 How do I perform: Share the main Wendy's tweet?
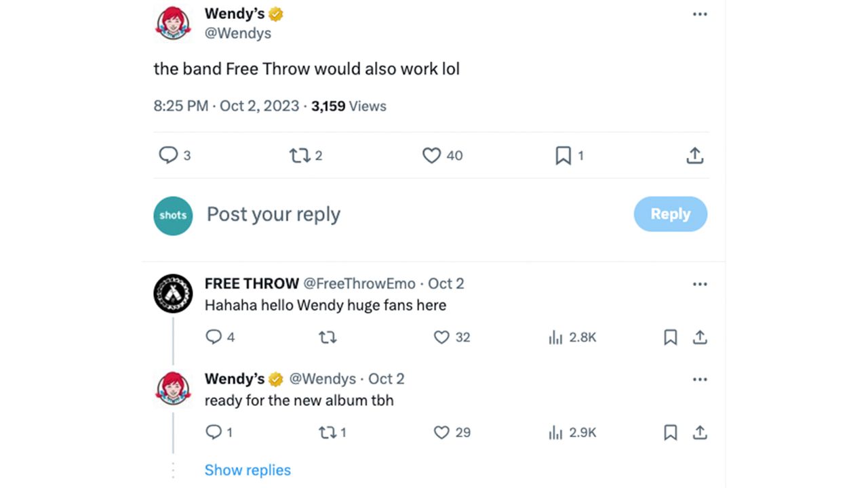[x=694, y=156]
